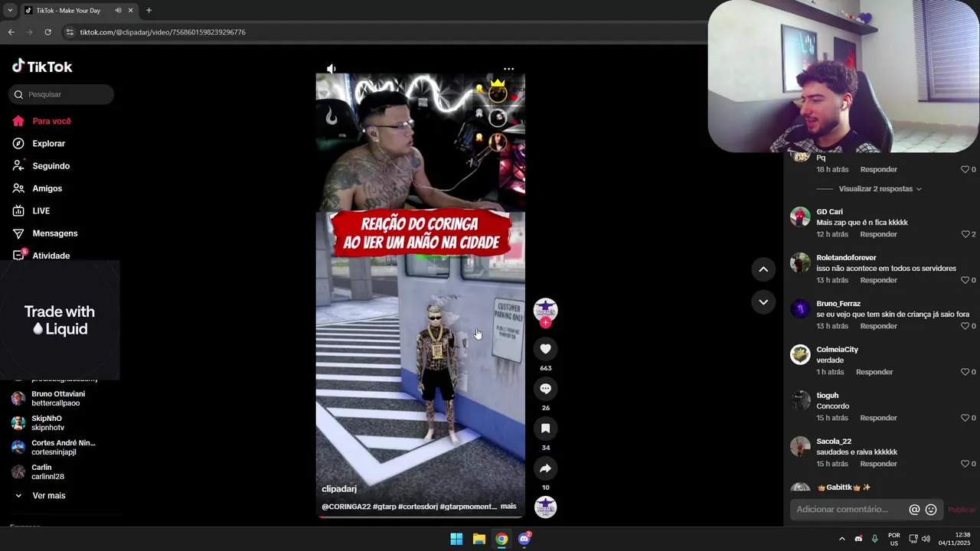980x551 pixels.
Task: Open the LIVE section
Action: [x=41, y=210]
